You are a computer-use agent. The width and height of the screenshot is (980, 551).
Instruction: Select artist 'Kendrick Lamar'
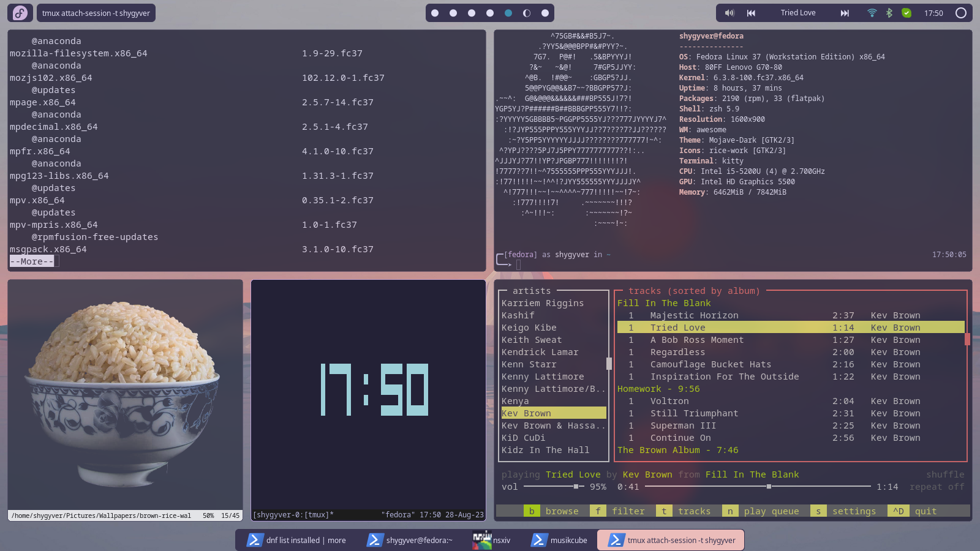pos(540,352)
